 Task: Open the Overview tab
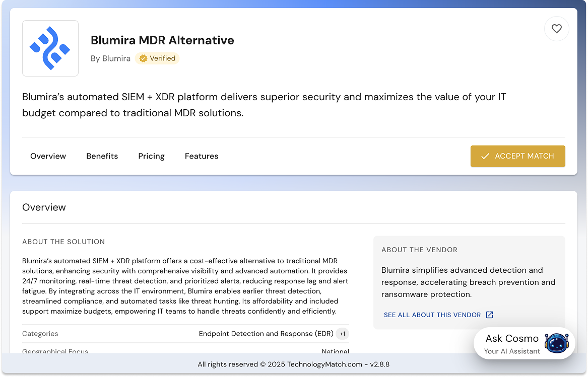[48, 156]
